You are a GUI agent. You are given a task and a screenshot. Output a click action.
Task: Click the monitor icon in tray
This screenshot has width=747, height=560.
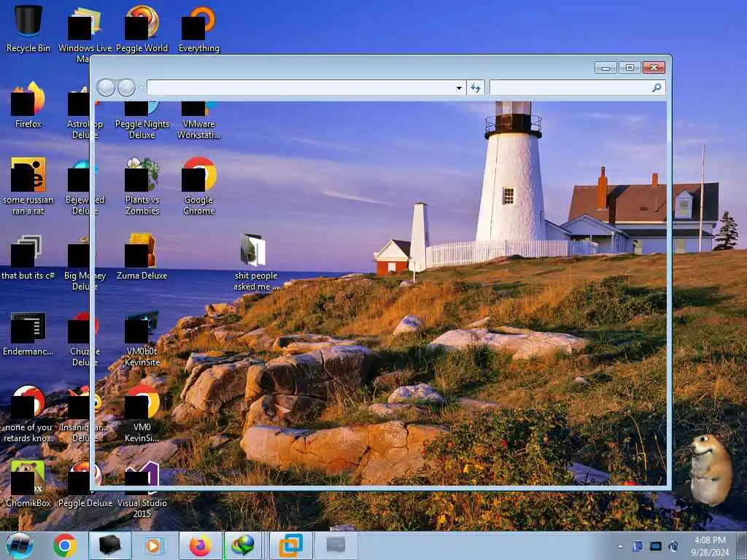656,546
